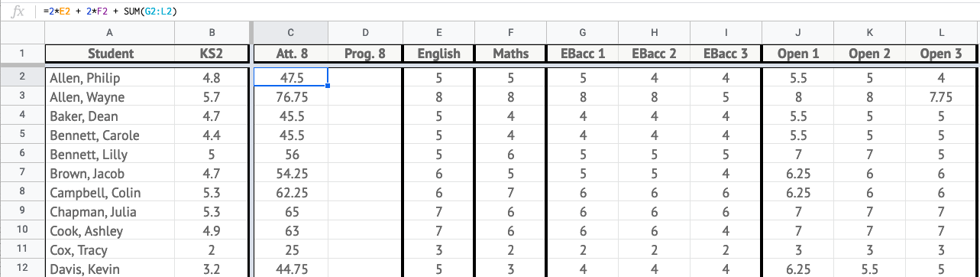Click the fx formula icon
The height and width of the screenshot is (277, 980).
coord(19,11)
